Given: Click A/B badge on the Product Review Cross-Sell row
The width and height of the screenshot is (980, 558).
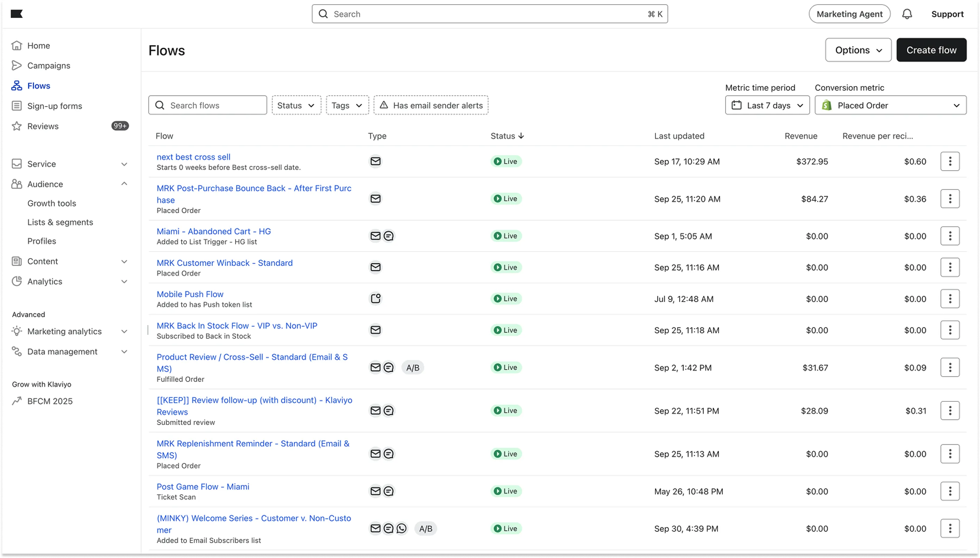Looking at the screenshot, I should coord(413,368).
